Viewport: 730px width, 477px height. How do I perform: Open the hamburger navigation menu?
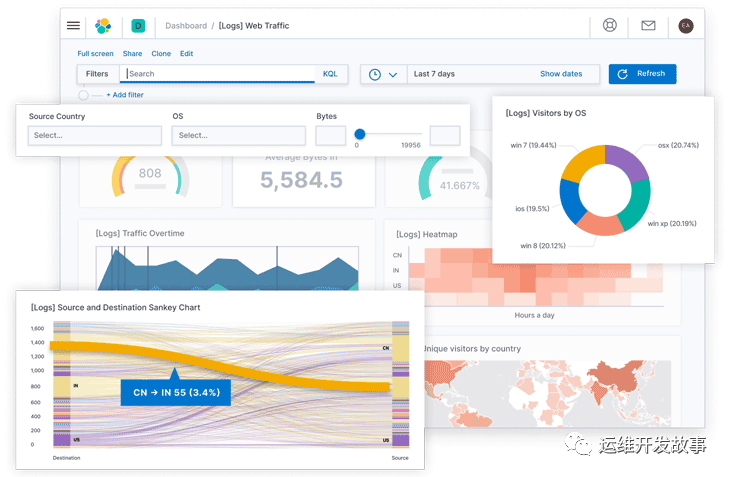click(x=73, y=26)
